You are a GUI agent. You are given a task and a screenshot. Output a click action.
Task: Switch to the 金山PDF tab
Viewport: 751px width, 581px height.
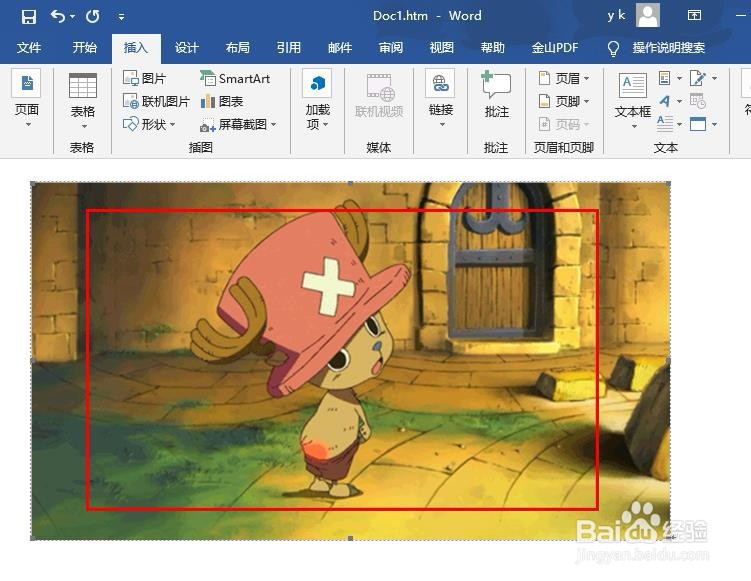click(555, 47)
